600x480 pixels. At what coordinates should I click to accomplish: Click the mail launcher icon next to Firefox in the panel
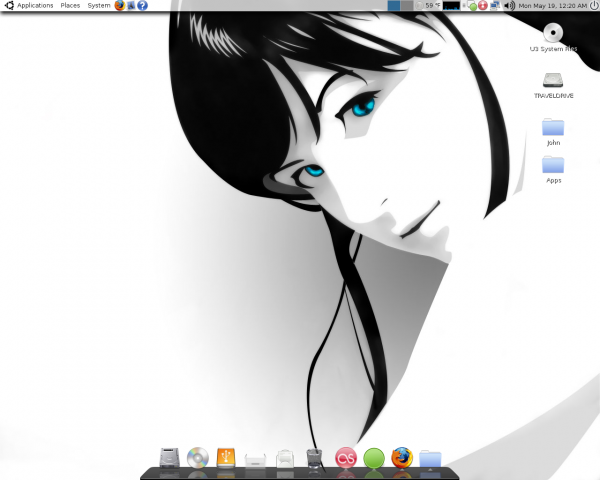[x=131, y=5]
